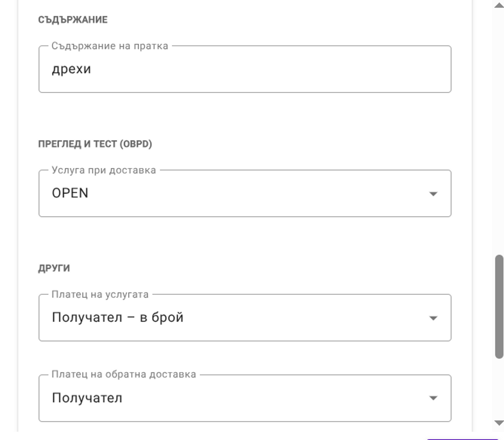Viewport: 504px width, 440px height.
Task: Select the "Получател – в брой" value
Action: [x=118, y=318]
